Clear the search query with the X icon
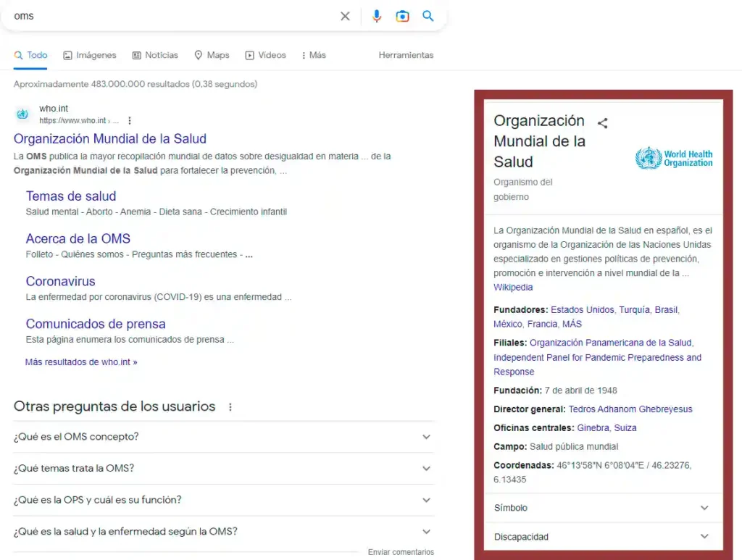This screenshot has height=560, width=742. tap(345, 16)
